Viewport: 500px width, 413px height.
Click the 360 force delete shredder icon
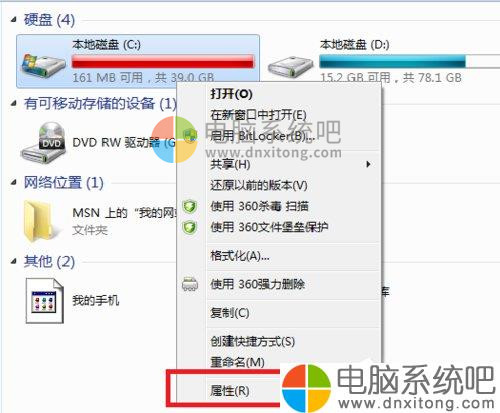click(x=190, y=284)
